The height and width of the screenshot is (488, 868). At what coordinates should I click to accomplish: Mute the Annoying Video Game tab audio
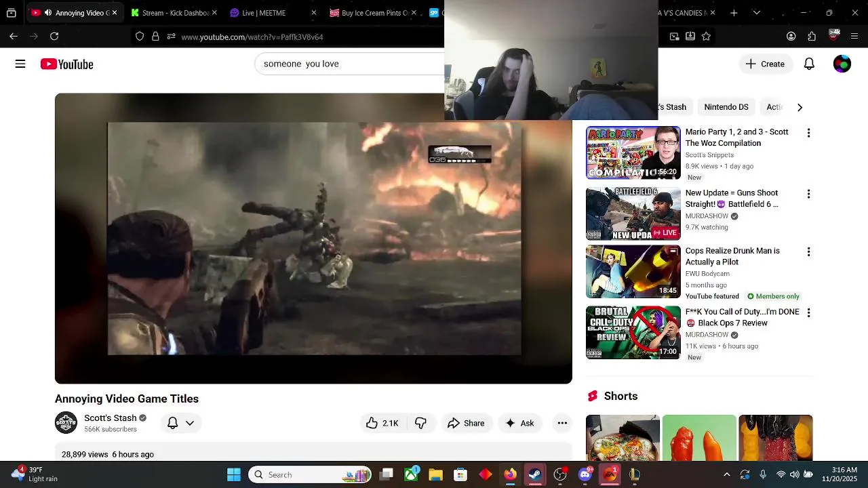tap(48, 13)
